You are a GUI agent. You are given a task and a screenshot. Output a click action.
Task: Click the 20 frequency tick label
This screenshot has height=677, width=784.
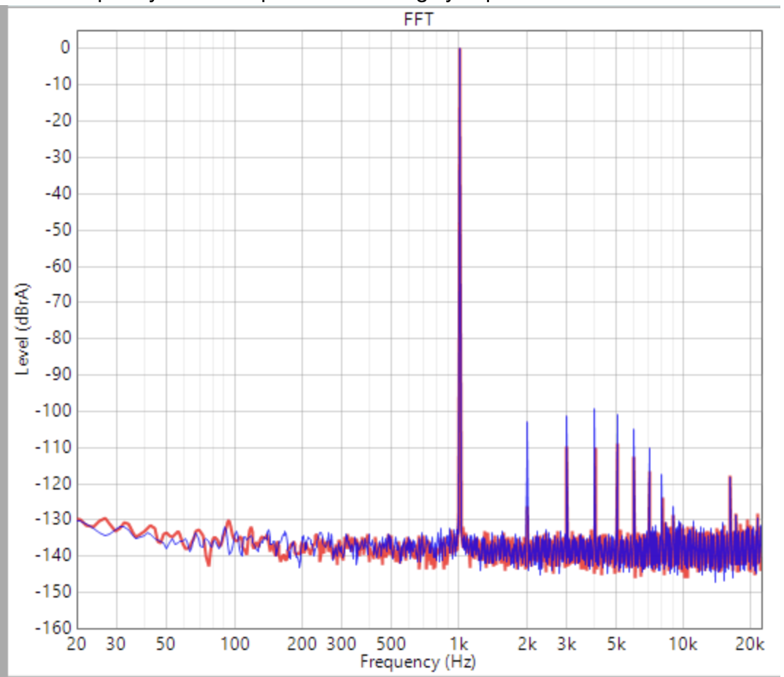click(77, 643)
